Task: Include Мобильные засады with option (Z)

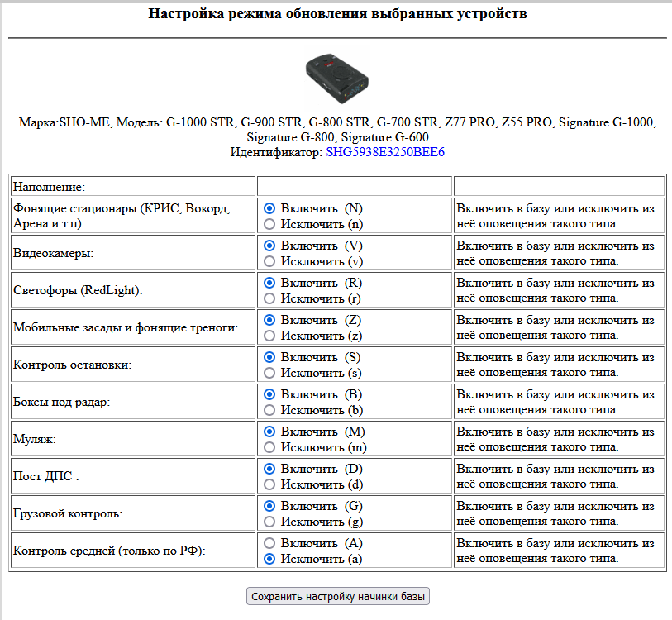Action: click(x=269, y=320)
